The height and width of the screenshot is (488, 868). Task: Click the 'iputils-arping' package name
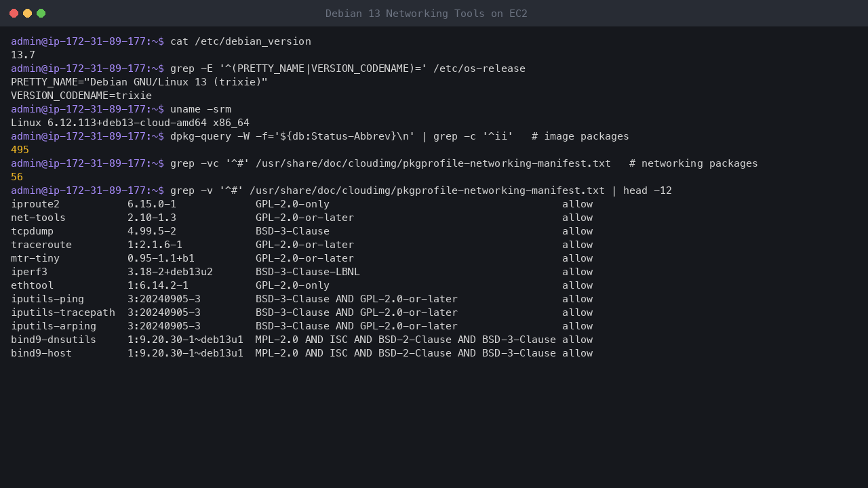pos(54,326)
